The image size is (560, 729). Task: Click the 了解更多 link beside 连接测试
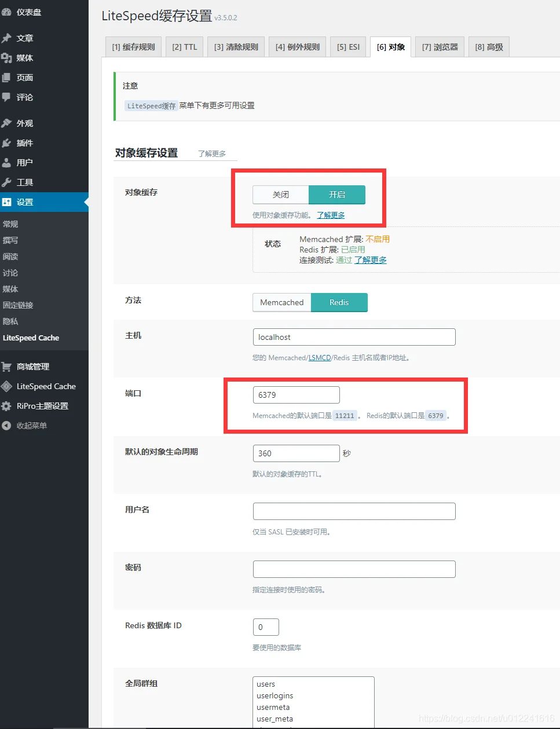point(371,259)
